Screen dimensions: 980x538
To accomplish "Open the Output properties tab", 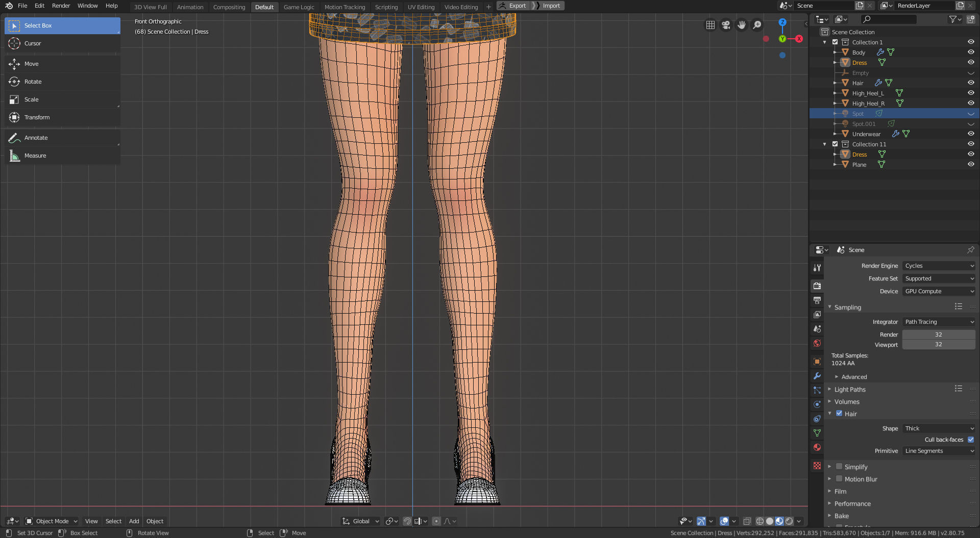I will (817, 300).
